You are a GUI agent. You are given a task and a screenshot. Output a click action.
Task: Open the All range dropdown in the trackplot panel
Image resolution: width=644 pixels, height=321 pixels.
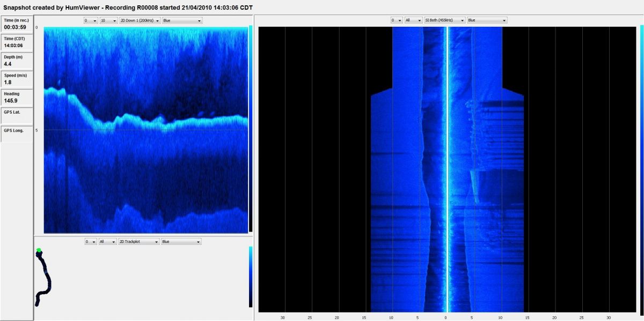[x=107, y=242]
